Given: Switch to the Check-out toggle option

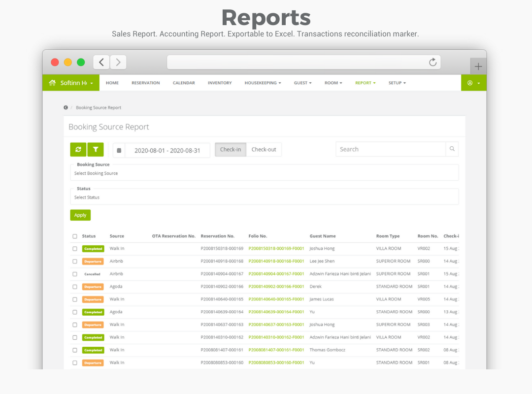Looking at the screenshot, I should [264, 150].
